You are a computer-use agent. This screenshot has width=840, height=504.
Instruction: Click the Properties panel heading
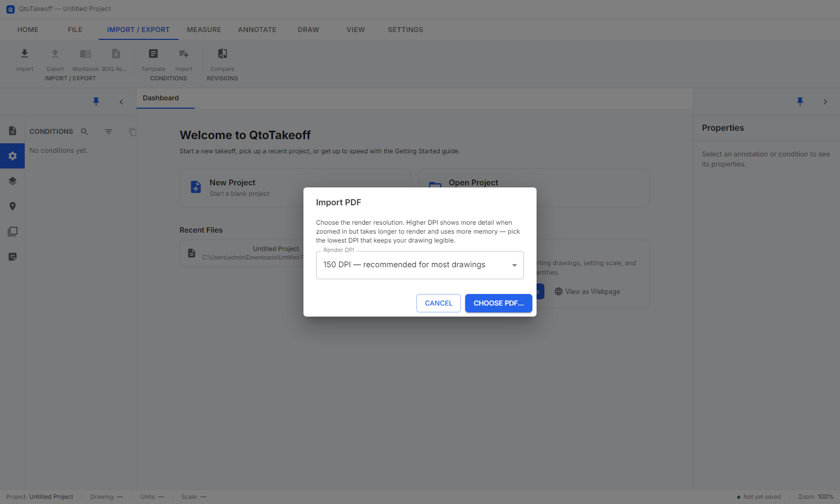click(723, 128)
